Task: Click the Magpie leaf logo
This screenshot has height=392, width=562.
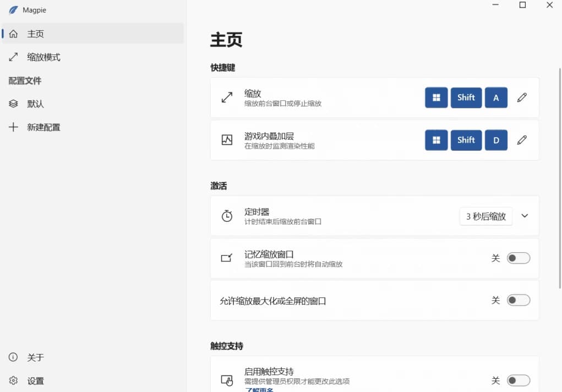Action: 13,9
